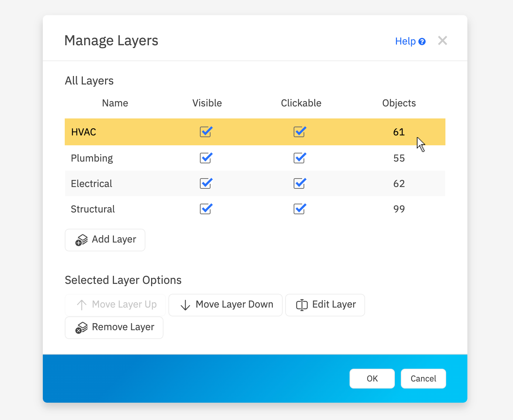Click the Remove Layer icon
This screenshot has height=420, width=513.
81,327
